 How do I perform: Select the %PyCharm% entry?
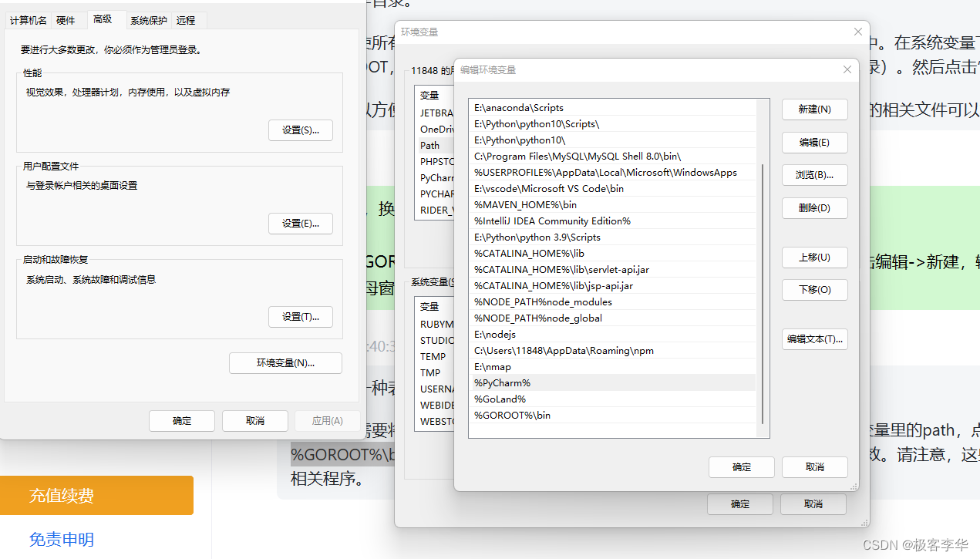point(612,383)
